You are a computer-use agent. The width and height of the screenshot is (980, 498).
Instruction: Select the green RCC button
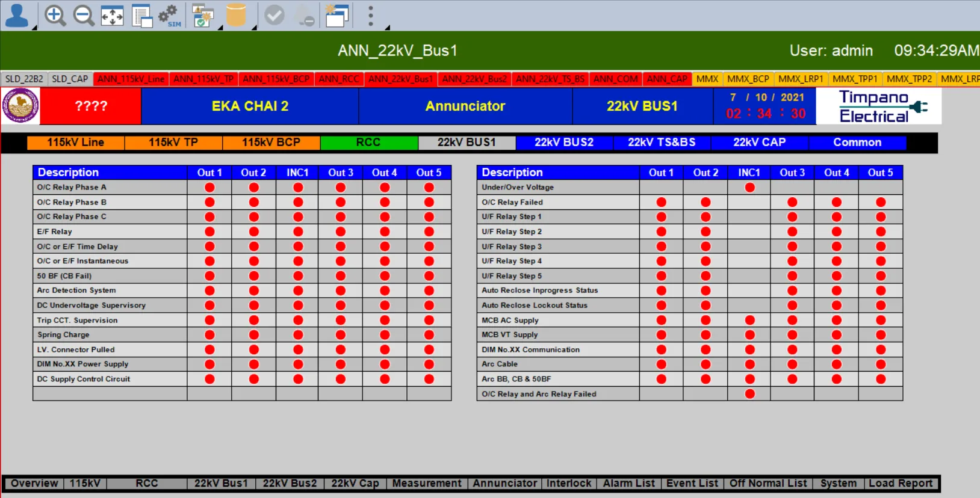(368, 143)
